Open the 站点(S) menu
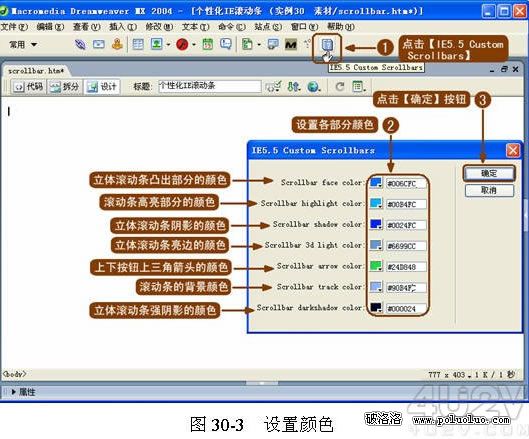 [268, 27]
